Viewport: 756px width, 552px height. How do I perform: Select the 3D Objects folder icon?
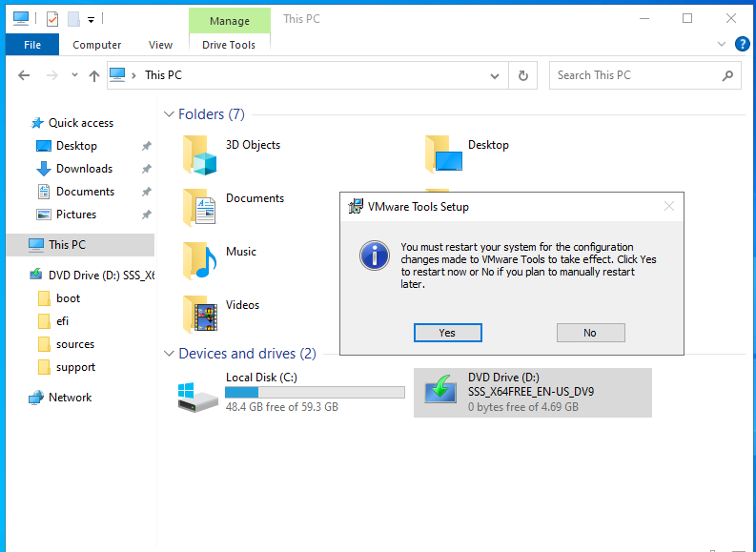(x=199, y=154)
